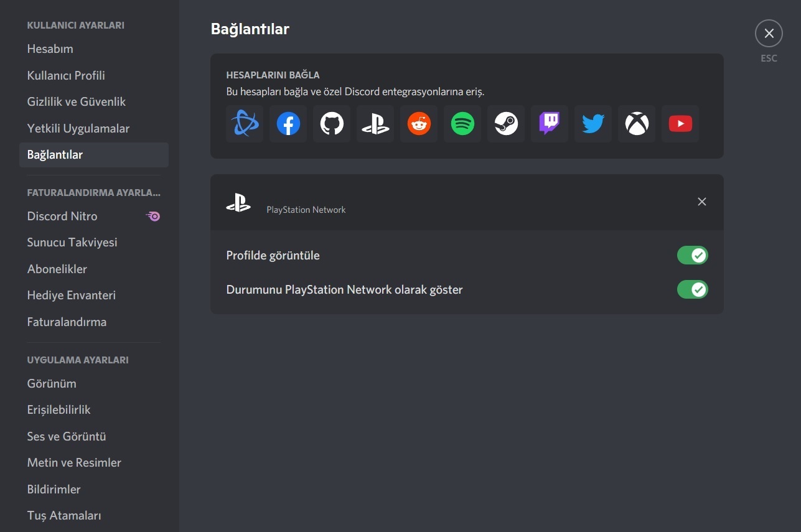801x532 pixels.
Task: Select Görünüm in the sidebar
Action: [52, 383]
